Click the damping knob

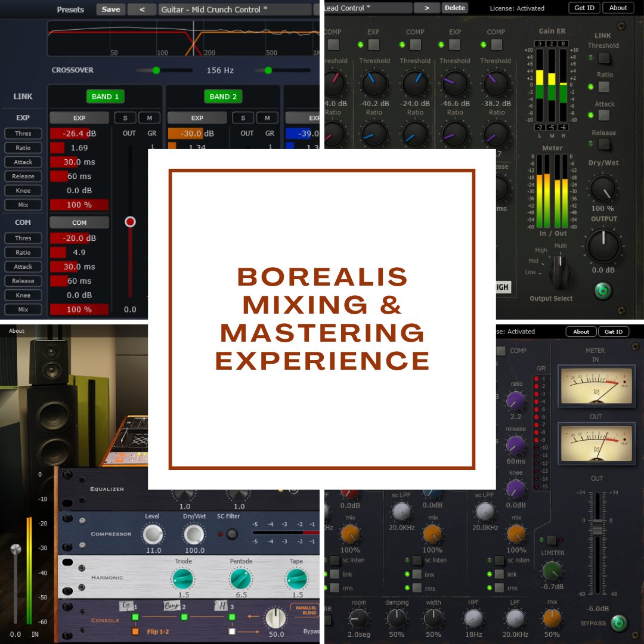[x=397, y=618]
